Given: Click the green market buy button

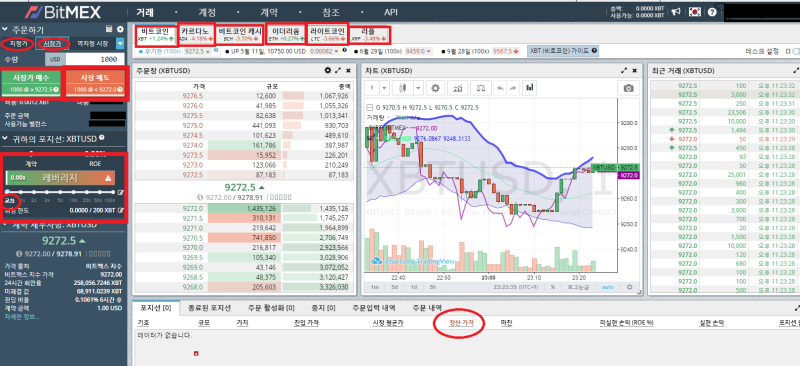Looking at the screenshot, I should [30, 83].
